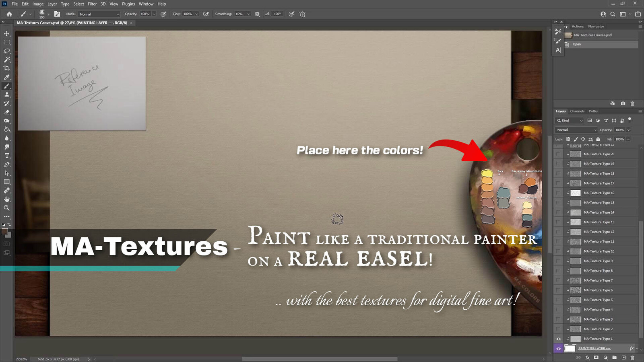The width and height of the screenshot is (644, 362).
Task: Click the layer fx button at panel bottom
Action: click(588, 357)
